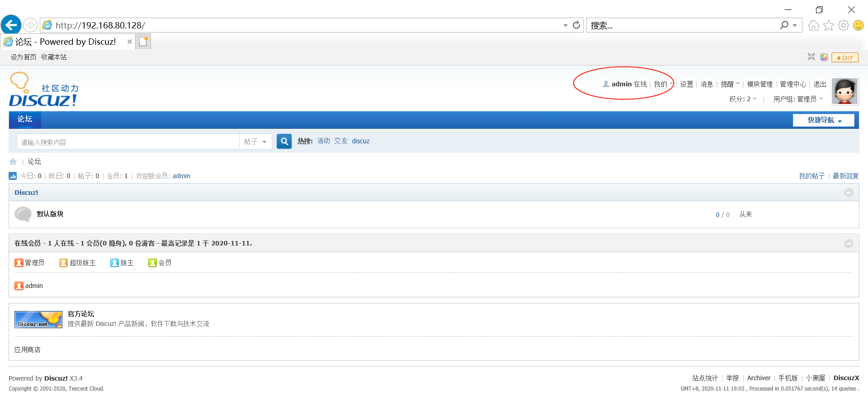Click Archiver in the footer
The image size is (868, 410).
(x=759, y=378)
